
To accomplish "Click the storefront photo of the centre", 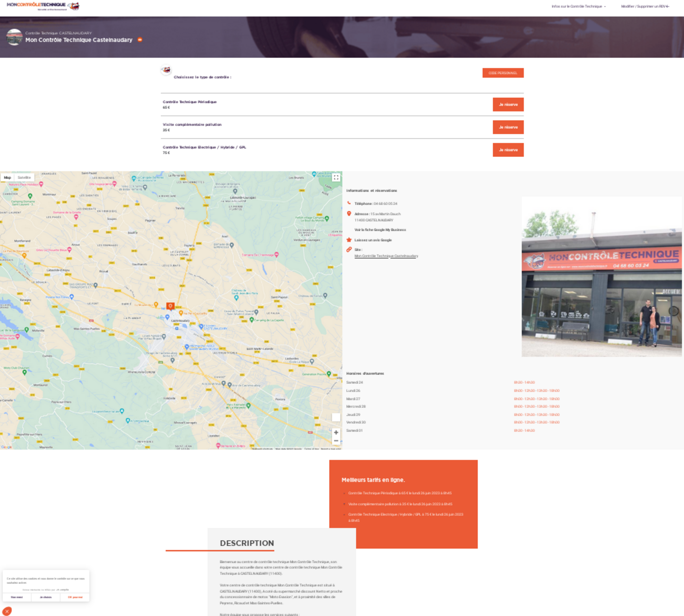I will [601, 276].
